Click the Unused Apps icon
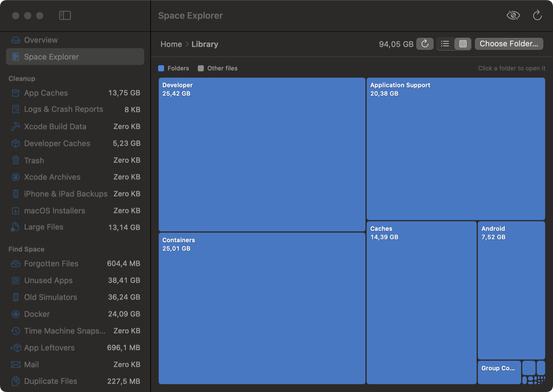The width and height of the screenshot is (553, 392). [15, 281]
